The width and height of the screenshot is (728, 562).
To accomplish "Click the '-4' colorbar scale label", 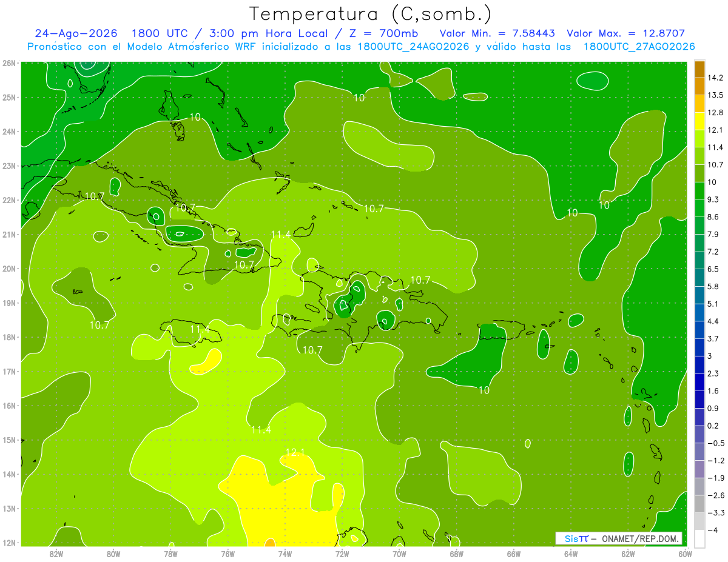I will 713,530.
